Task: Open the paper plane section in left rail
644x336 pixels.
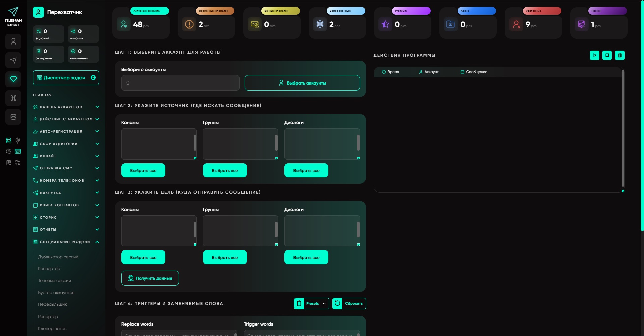Action: 13,60
